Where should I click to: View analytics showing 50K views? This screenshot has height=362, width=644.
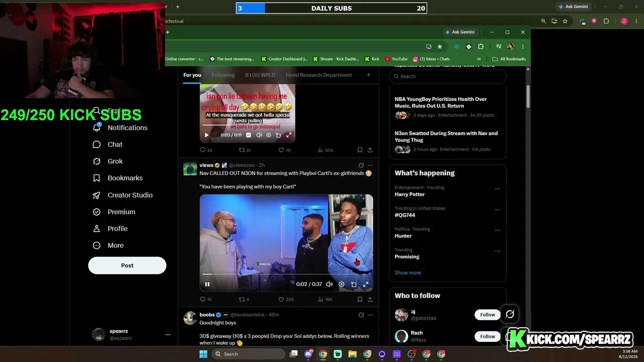(326, 150)
